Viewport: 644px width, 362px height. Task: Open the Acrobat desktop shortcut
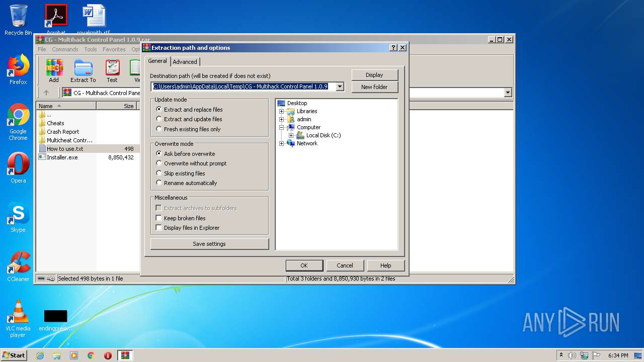tap(56, 20)
